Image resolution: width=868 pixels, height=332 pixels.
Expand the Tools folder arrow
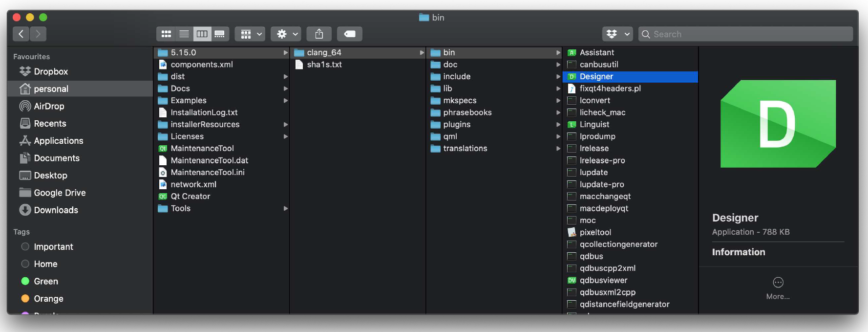pos(286,208)
